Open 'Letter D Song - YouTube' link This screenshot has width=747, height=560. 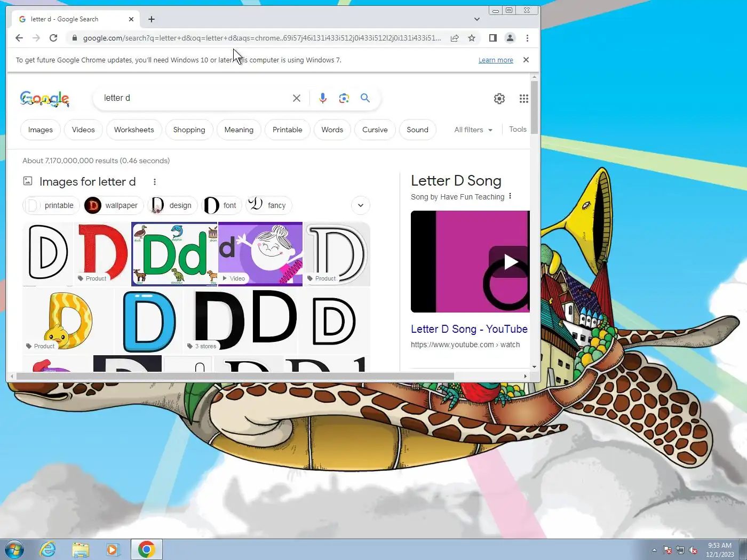(x=469, y=329)
